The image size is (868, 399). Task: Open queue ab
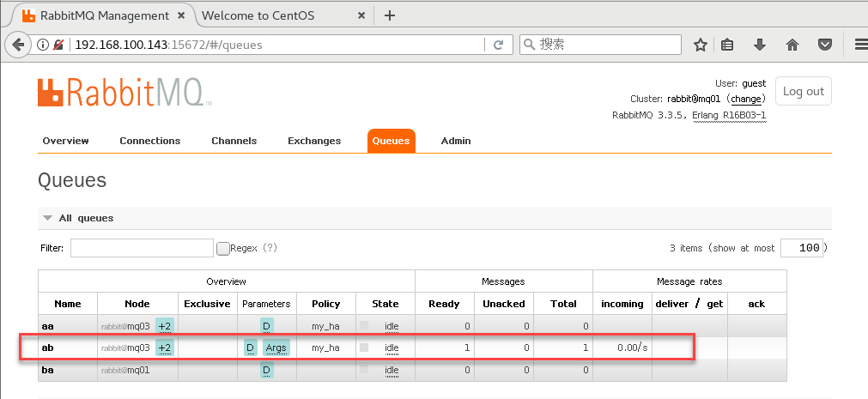[47, 348]
